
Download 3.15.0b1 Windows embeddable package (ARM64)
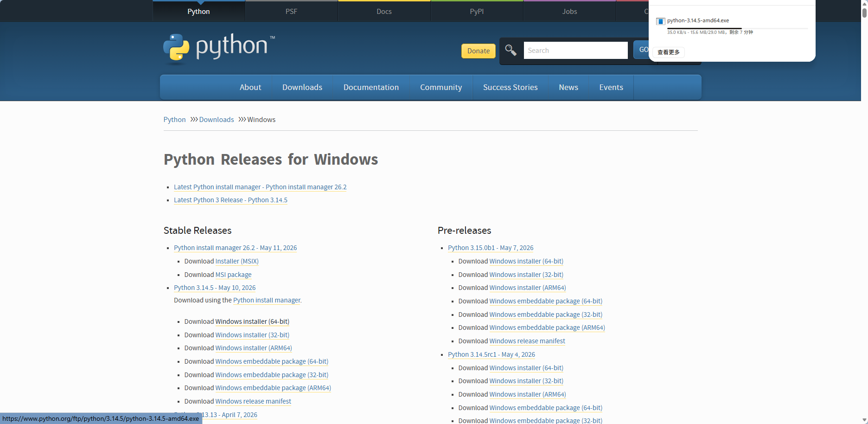tap(547, 328)
